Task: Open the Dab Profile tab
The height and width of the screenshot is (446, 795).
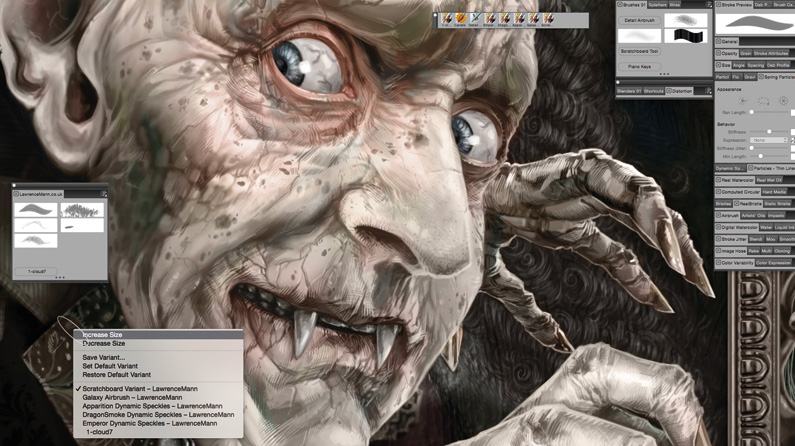Action: coord(778,65)
